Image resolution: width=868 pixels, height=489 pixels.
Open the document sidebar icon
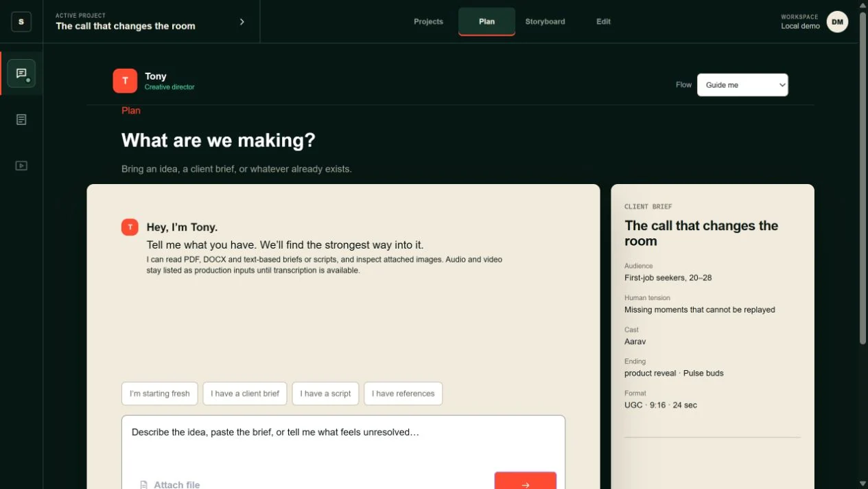21,120
